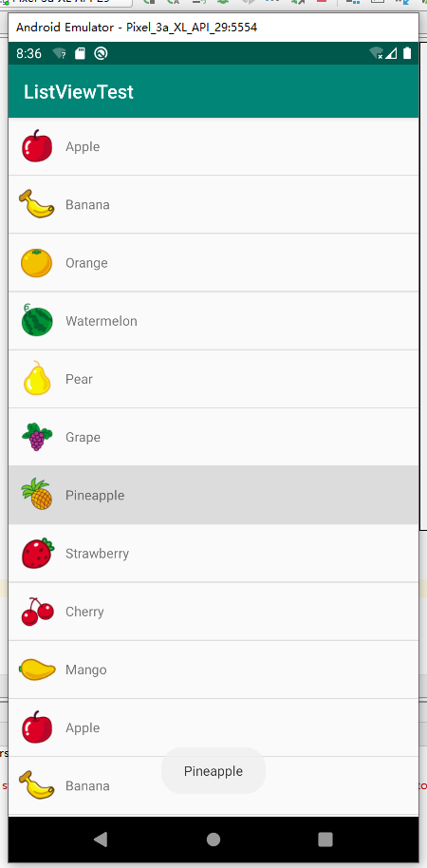Screen dimensions: 427x868
Task: Tap the Android home circle button
Action: tap(213, 840)
